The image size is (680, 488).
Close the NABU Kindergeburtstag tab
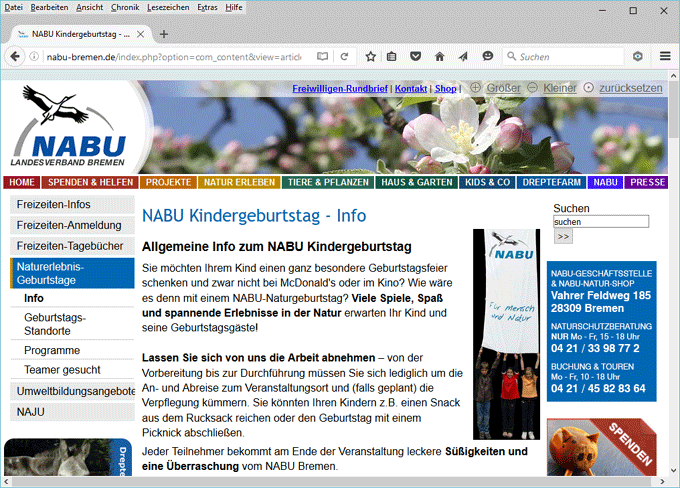coord(141,34)
